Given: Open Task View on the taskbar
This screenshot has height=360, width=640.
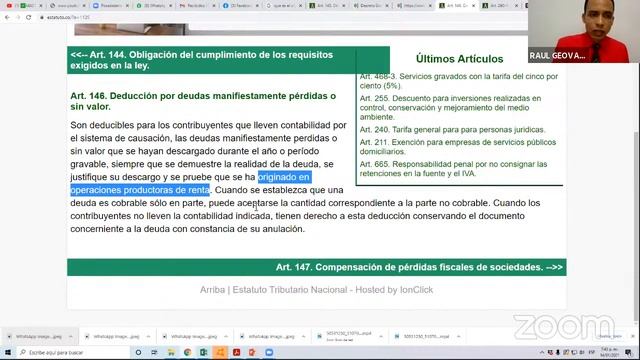Looking at the screenshot, I should coord(154,352).
